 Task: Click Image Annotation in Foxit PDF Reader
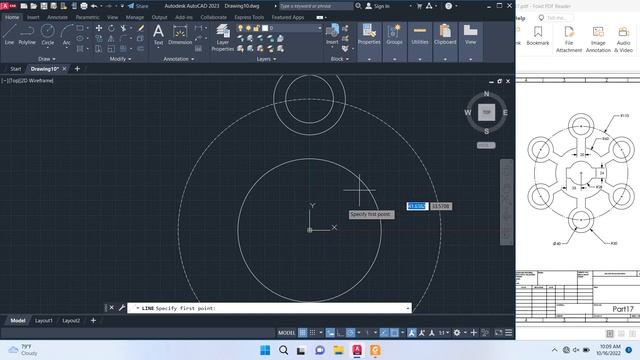(598, 40)
